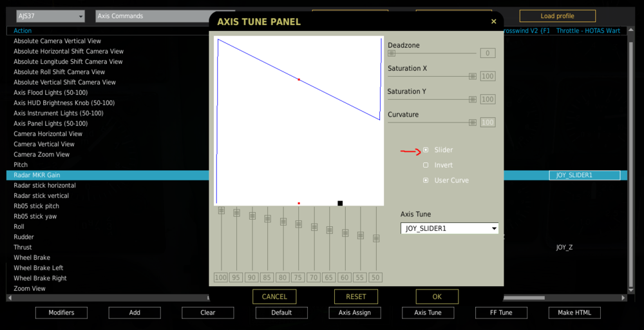This screenshot has width=644, height=330.
Task: Click the user curve slider labeled 75
Action: click(x=299, y=224)
